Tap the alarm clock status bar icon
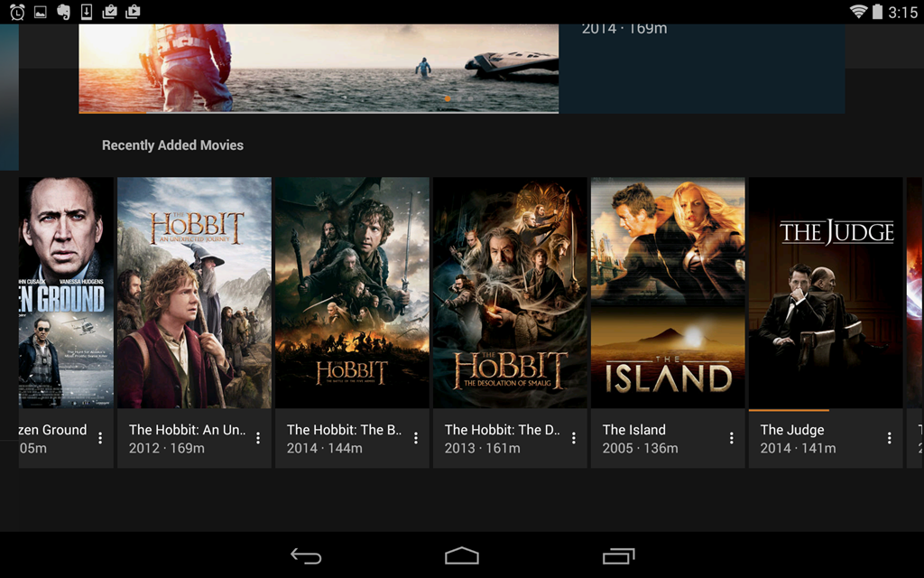 [x=16, y=12]
